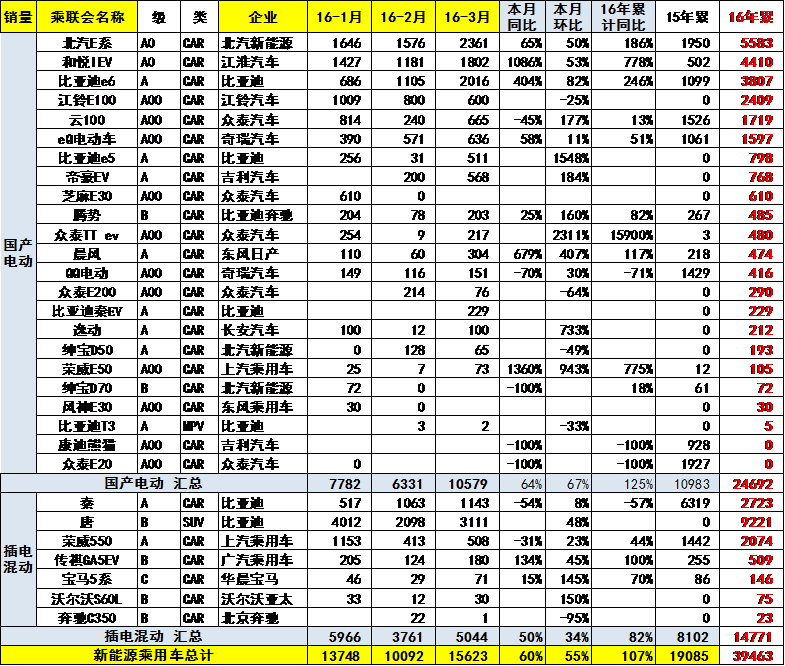Click the 比亚迪秦EV model name cell
The height and width of the screenshot is (666, 785).
coord(87,311)
